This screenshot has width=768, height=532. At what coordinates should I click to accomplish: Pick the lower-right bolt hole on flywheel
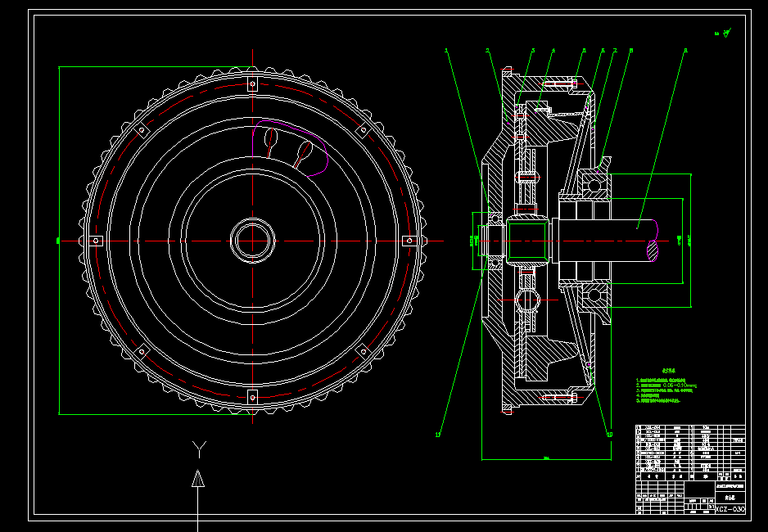pyautogui.click(x=364, y=351)
